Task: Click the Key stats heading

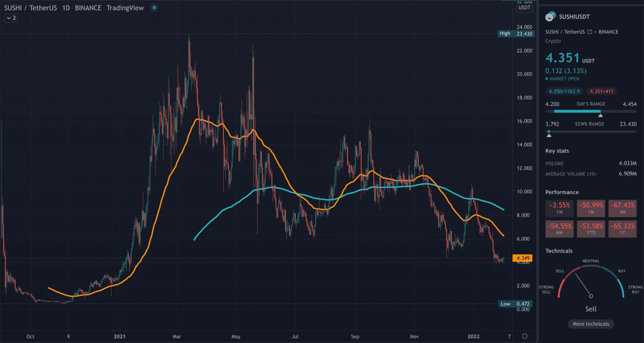Action: click(557, 151)
